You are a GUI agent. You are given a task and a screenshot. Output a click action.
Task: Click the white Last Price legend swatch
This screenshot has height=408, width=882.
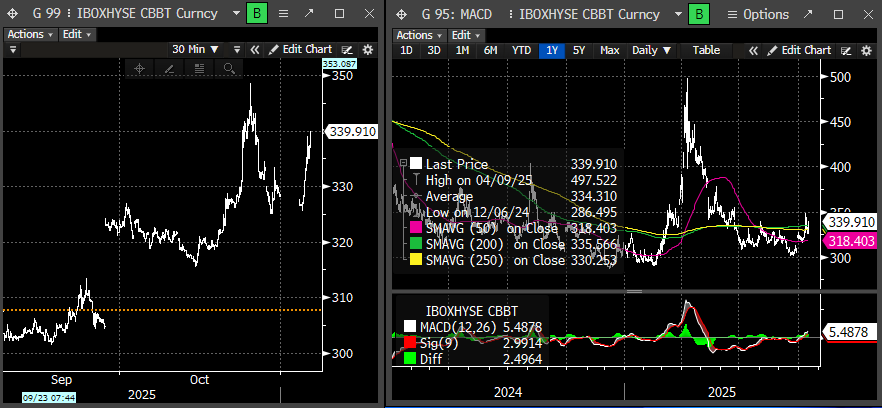click(x=416, y=164)
